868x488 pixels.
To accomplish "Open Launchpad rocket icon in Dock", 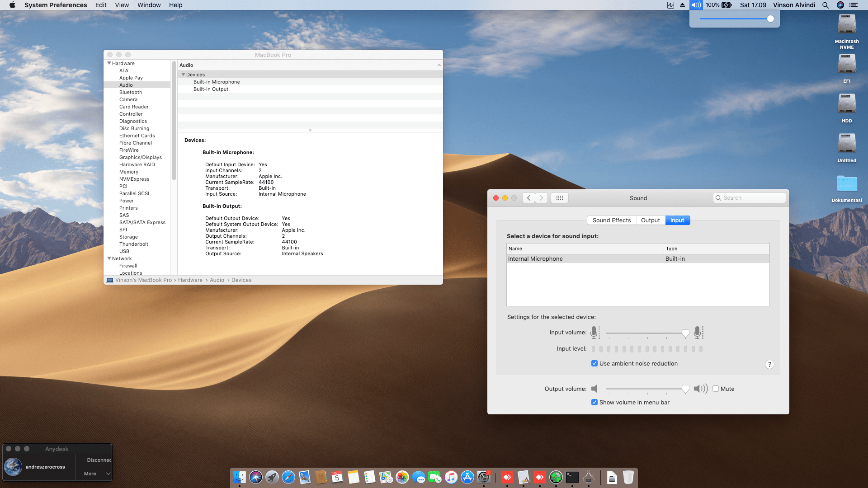I will pyautogui.click(x=272, y=477).
